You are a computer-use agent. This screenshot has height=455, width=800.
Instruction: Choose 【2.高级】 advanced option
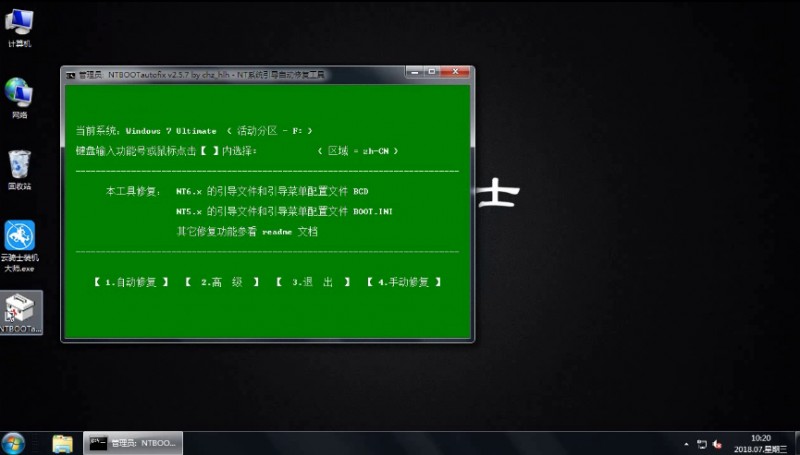pyautogui.click(x=221, y=282)
